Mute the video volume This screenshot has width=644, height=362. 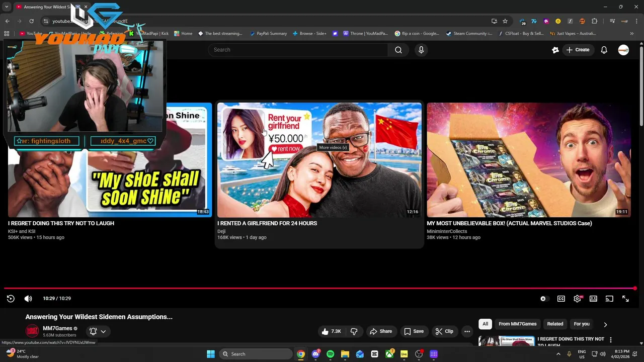point(28,299)
